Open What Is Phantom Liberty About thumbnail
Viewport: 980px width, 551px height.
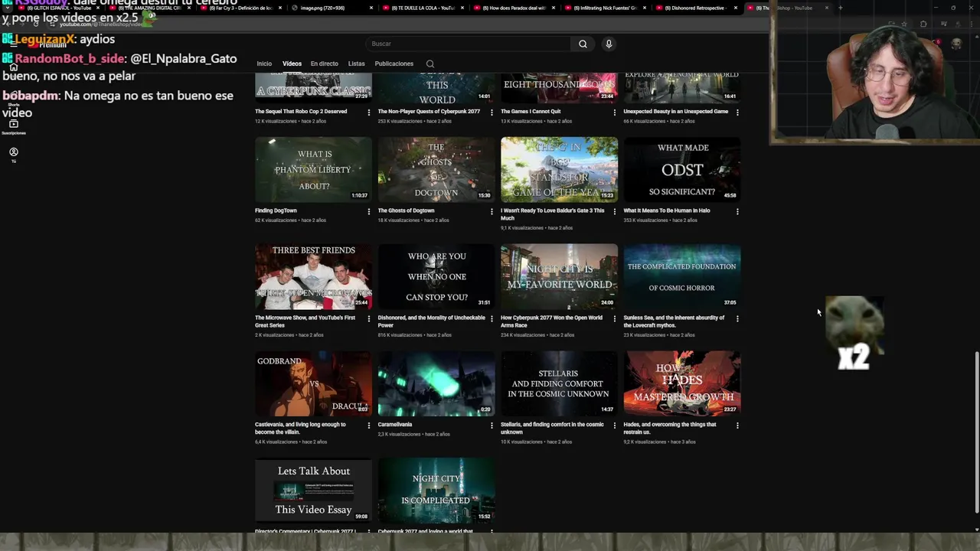tap(313, 169)
